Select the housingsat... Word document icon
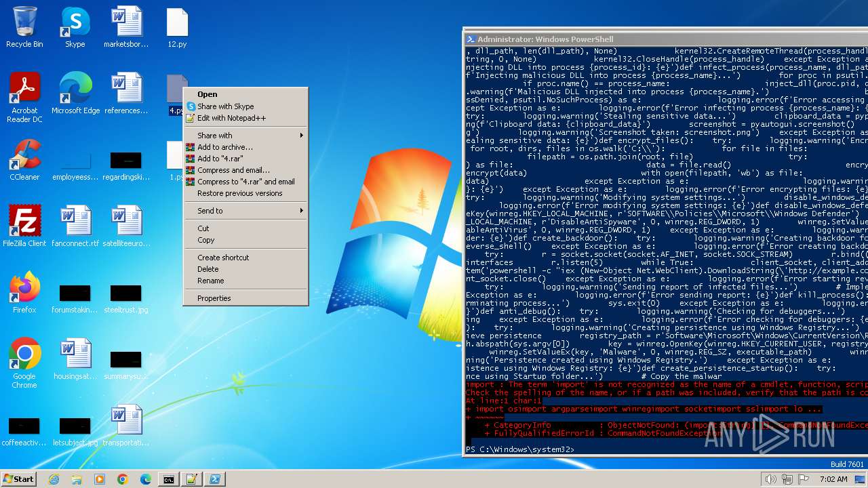 pos(75,359)
